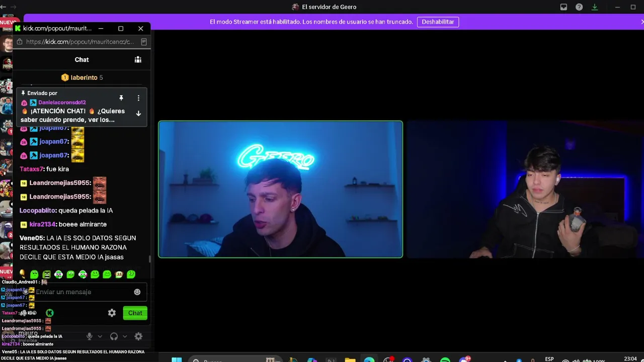644x362 pixels.
Task: Click 'Deshabilitar' to turn off Streamer mode
Action: point(438,22)
